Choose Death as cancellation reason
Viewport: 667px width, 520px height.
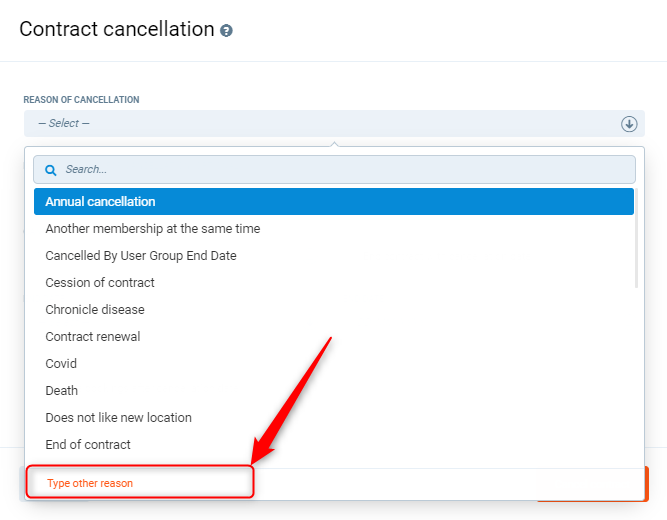pyautogui.click(x=61, y=391)
